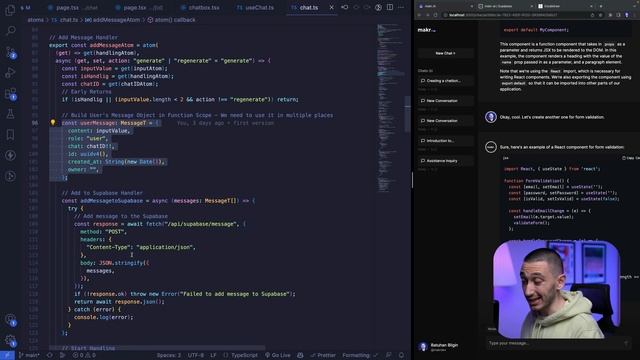This screenshot has height=360, width=640.
Task: Open the Manage gear icon in the activity bar
Action: point(10,340)
